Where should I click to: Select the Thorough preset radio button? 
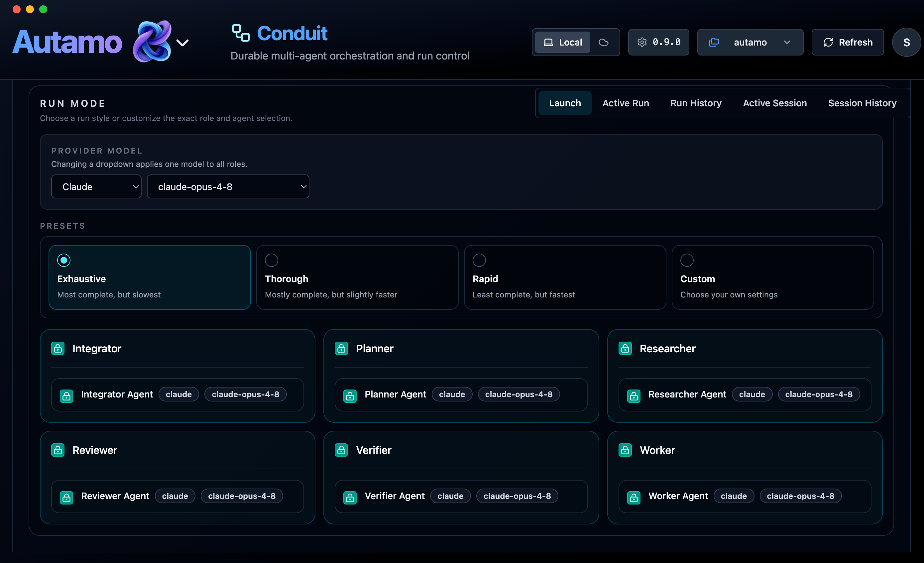[x=272, y=260]
